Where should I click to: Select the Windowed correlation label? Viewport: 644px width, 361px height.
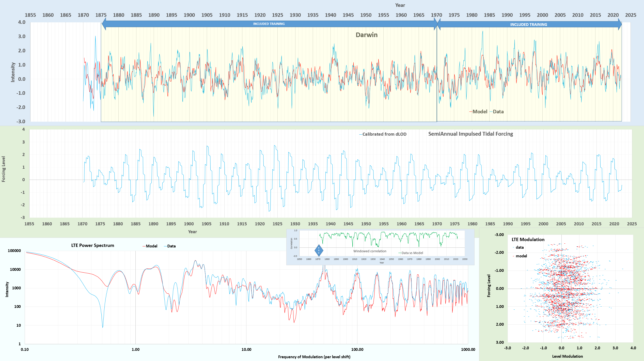[x=370, y=251]
